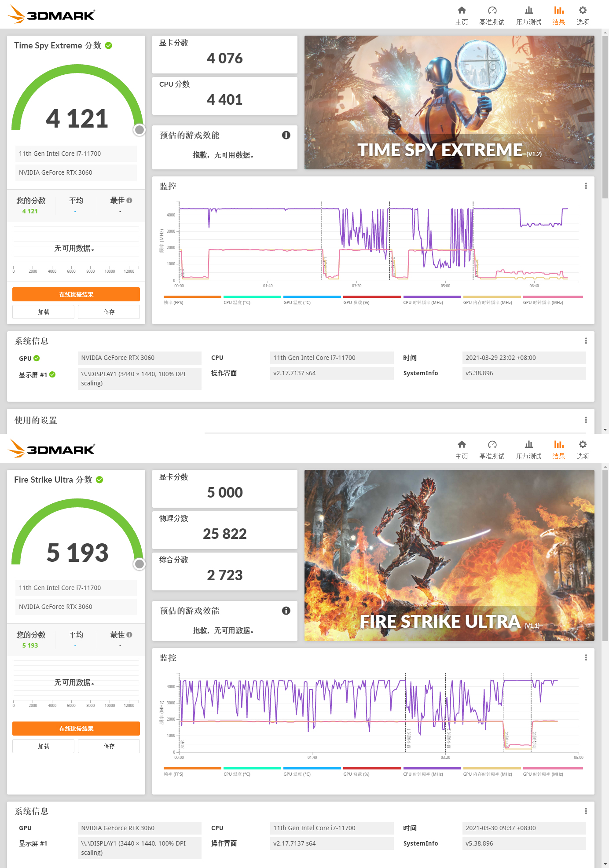Click the green check next to GPU in 系统信息
The image size is (609, 868).
pos(37,358)
